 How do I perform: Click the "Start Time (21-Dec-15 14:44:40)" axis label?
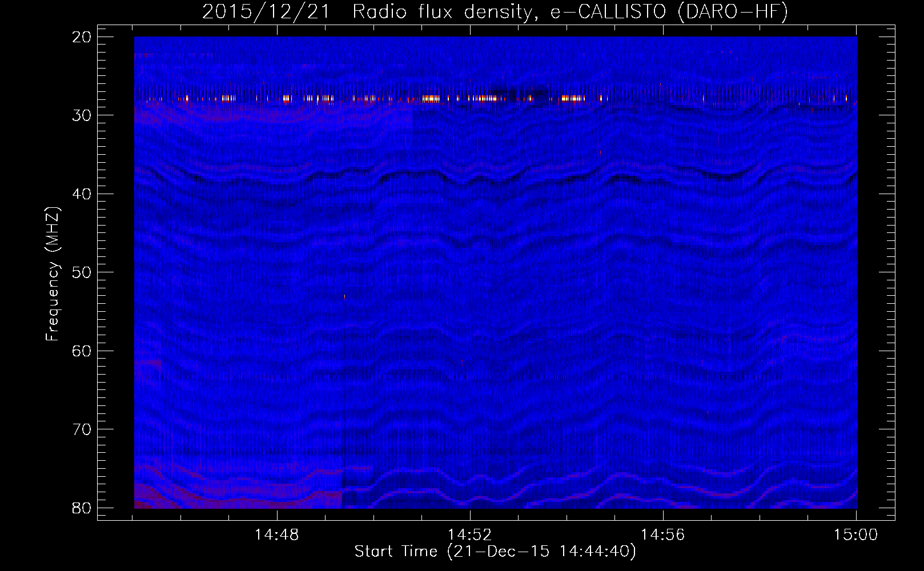pos(495,552)
